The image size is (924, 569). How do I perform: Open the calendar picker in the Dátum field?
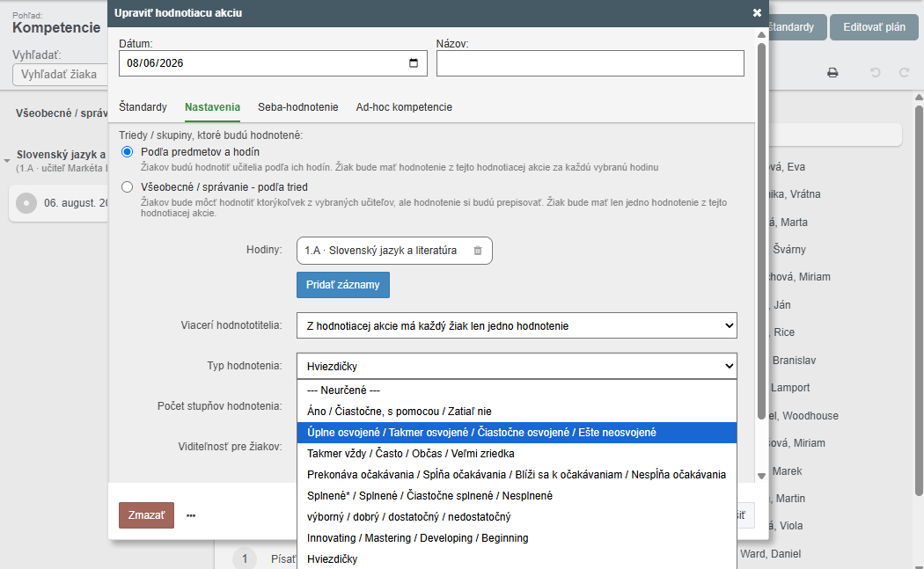413,63
